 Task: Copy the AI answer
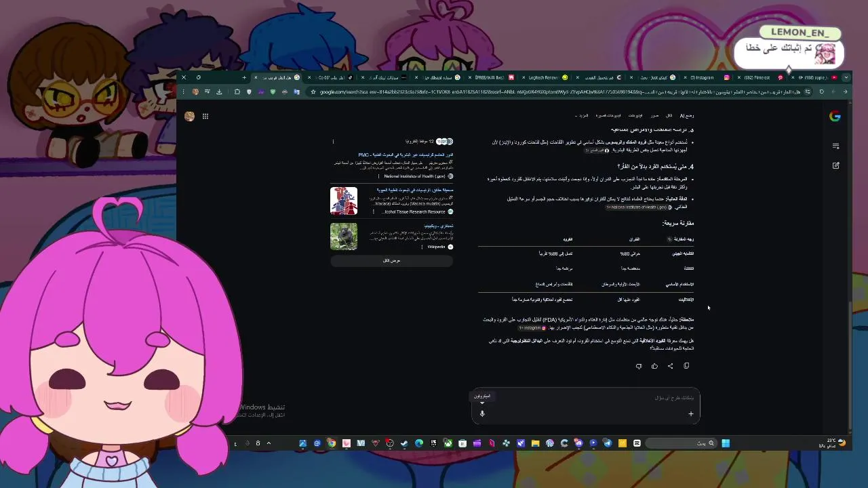686,366
